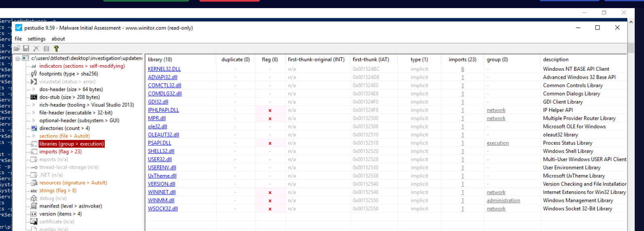Expand the dos-header tree node
The width and height of the screenshot is (644, 231).
click(x=34, y=89)
